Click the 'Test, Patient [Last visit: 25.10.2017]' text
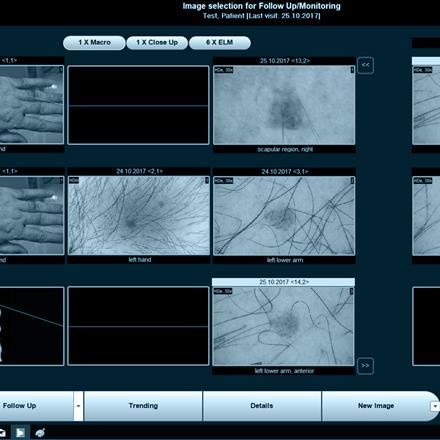The image size is (440, 440). point(262,16)
